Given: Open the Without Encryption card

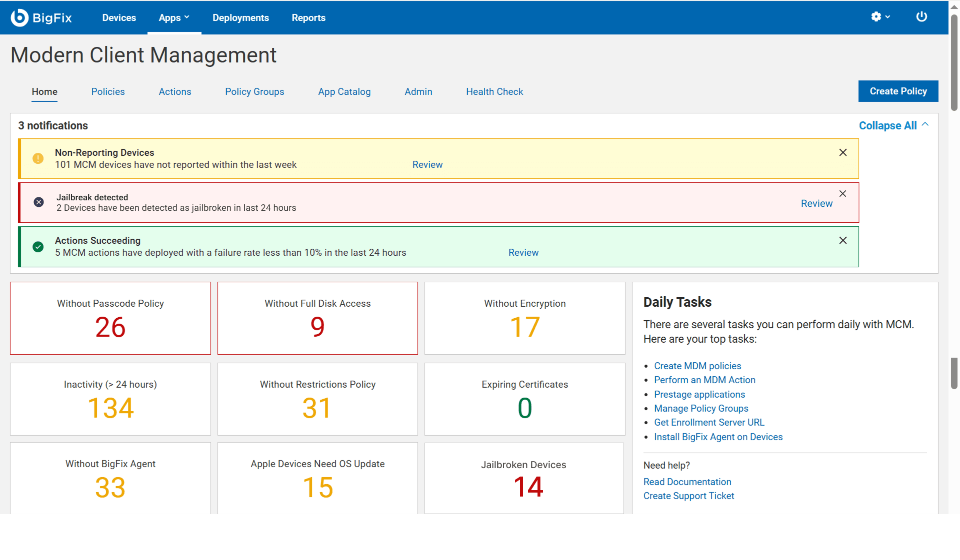Looking at the screenshot, I should 524,318.
